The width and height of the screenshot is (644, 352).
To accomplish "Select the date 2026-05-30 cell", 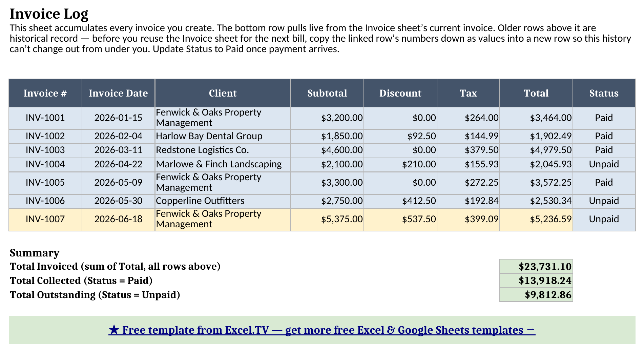I will (x=118, y=201).
